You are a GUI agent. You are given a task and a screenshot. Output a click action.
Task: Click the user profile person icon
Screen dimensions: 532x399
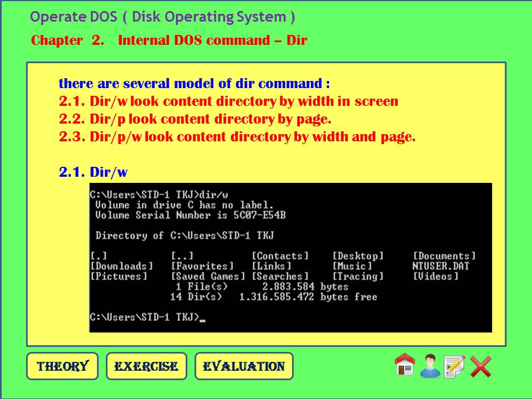click(x=430, y=366)
